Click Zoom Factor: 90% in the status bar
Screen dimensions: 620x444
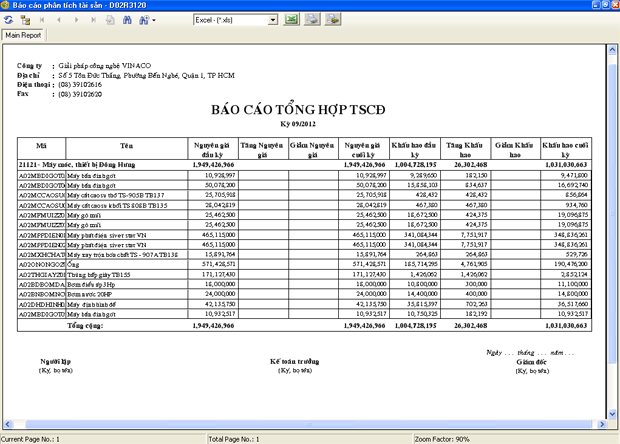[442, 439]
